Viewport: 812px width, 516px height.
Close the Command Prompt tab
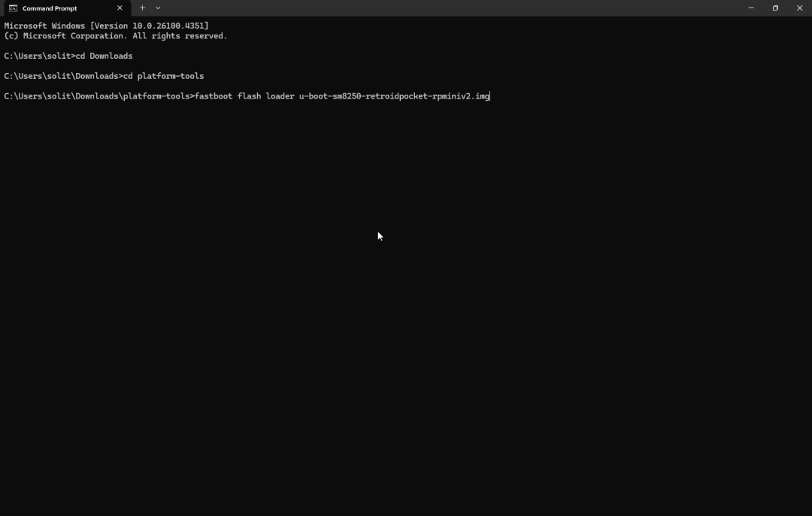[120, 8]
